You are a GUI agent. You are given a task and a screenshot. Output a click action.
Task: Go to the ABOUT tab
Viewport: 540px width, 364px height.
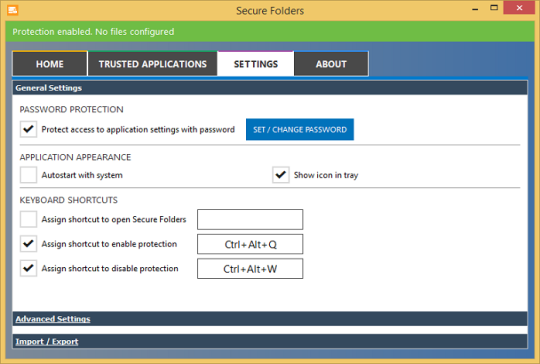pos(331,64)
